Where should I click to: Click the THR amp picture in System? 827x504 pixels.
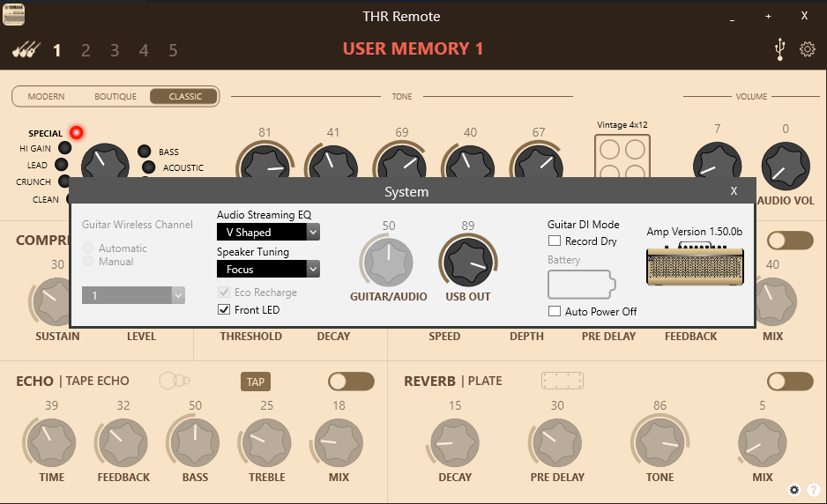pyautogui.click(x=695, y=264)
